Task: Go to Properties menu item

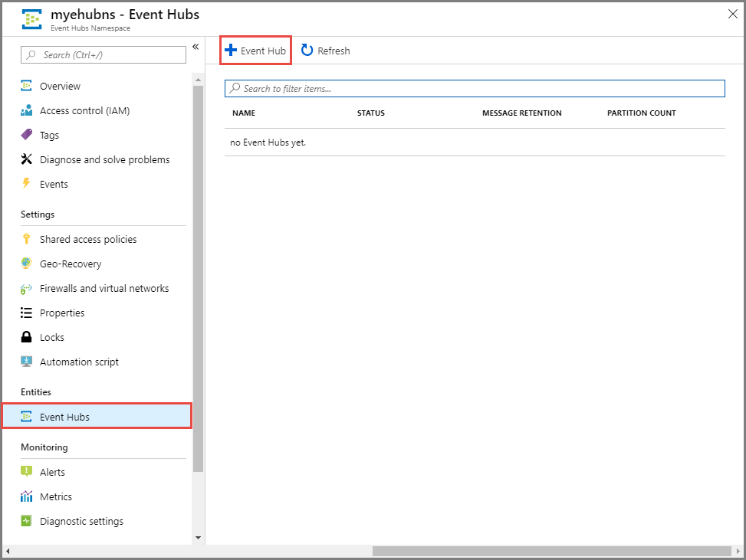Action: click(x=62, y=313)
